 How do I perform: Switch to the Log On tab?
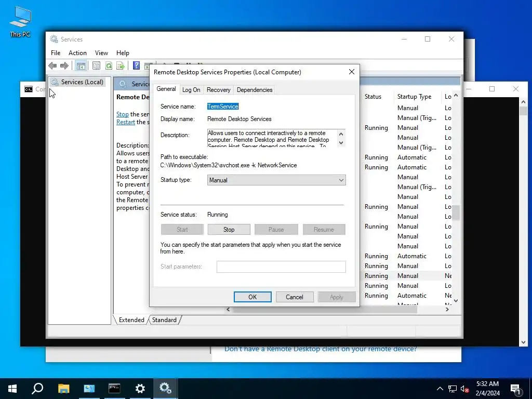(191, 89)
